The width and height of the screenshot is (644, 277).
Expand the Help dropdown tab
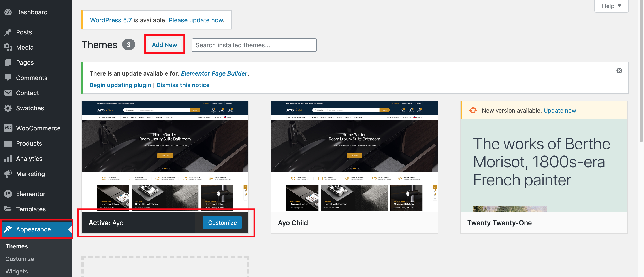pyautogui.click(x=611, y=6)
